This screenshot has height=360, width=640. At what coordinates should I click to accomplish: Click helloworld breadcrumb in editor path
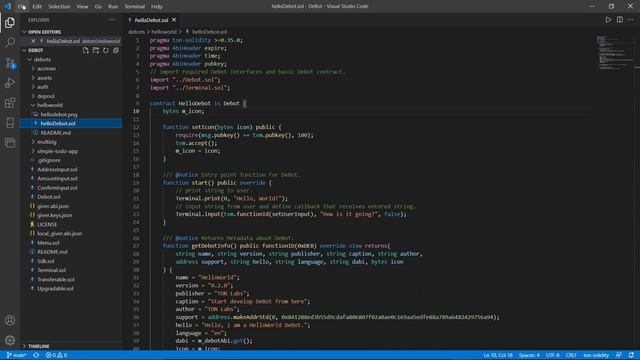[x=164, y=31]
